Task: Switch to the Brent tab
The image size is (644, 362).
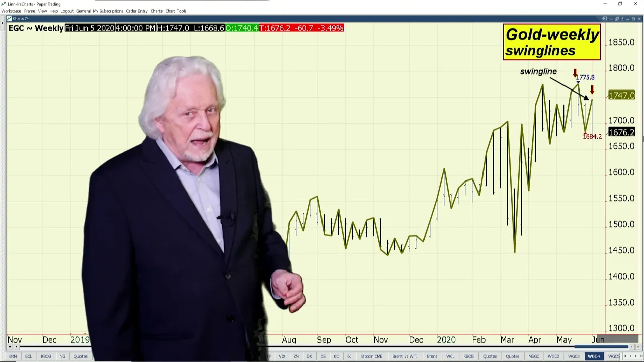Action: [432, 356]
